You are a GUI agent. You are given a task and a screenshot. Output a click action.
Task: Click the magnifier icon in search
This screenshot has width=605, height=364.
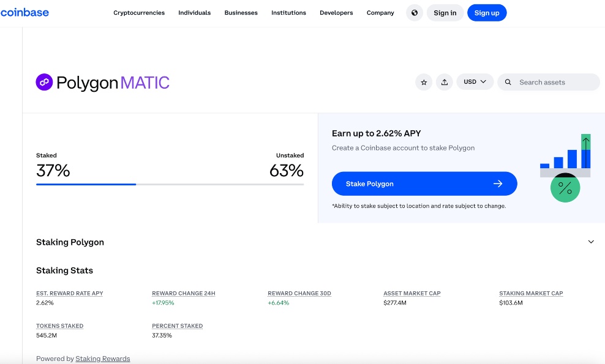point(508,82)
